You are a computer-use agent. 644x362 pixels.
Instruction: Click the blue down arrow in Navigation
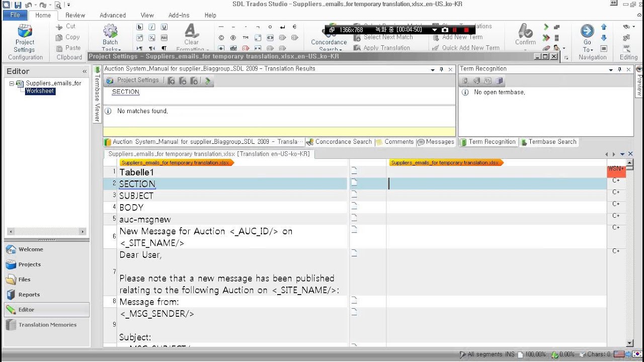pyautogui.click(x=604, y=38)
